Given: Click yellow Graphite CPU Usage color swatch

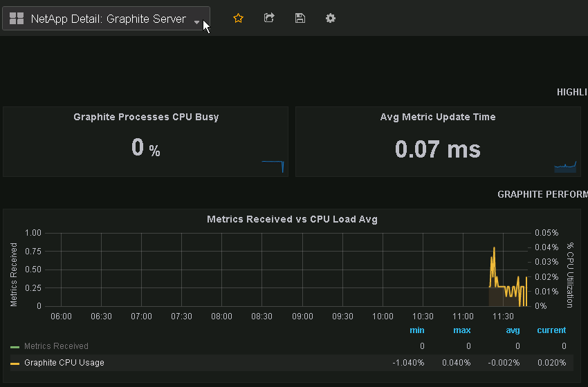Looking at the screenshot, I should pos(15,363).
